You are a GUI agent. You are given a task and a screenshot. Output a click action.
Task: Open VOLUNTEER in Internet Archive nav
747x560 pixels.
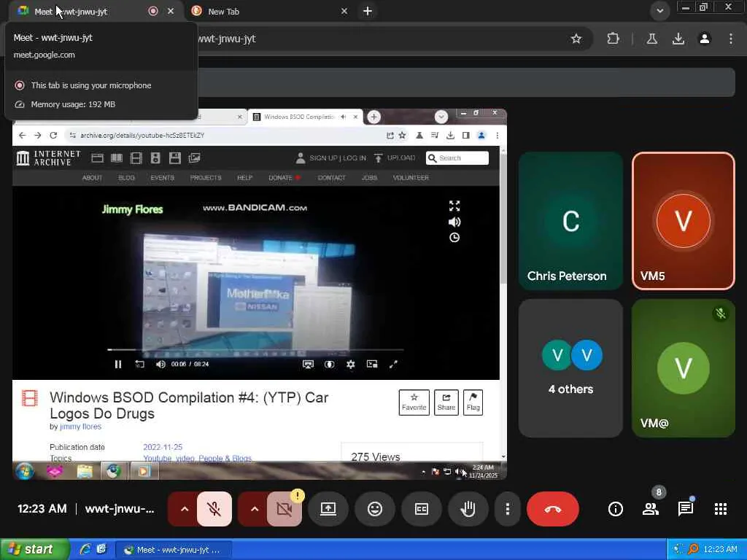(411, 178)
